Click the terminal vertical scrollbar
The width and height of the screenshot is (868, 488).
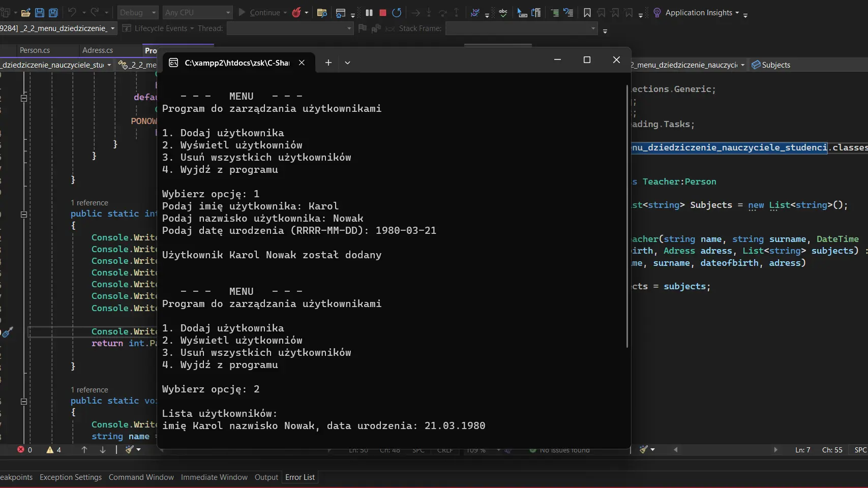pyautogui.click(x=627, y=216)
